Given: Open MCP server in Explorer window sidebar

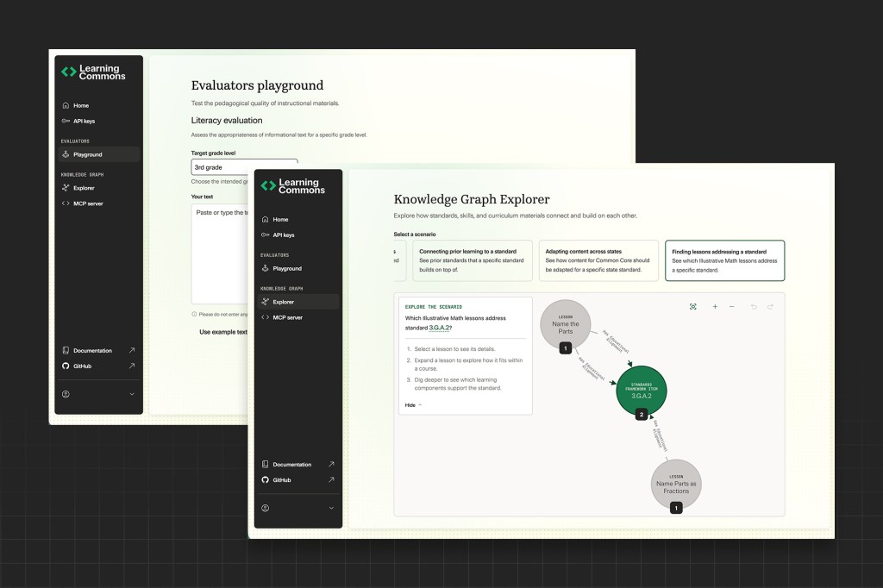Looking at the screenshot, I should [297, 317].
